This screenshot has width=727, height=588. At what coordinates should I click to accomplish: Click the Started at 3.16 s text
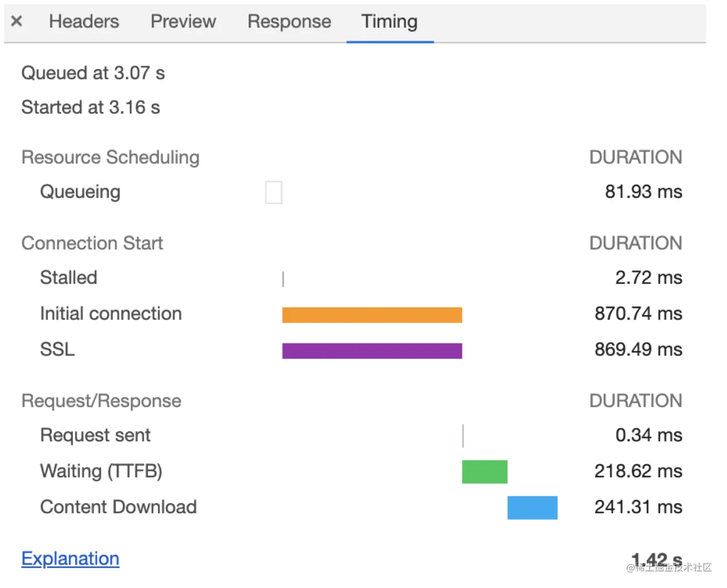[x=91, y=108]
